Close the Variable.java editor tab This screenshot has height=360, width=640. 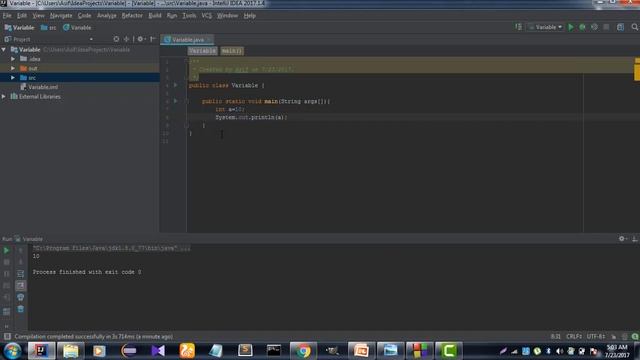pos(209,40)
